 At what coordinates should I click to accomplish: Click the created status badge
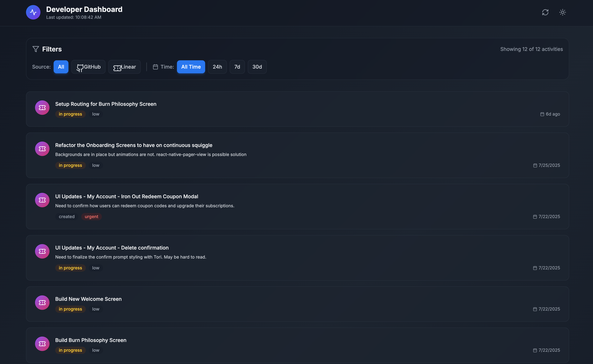click(x=67, y=217)
